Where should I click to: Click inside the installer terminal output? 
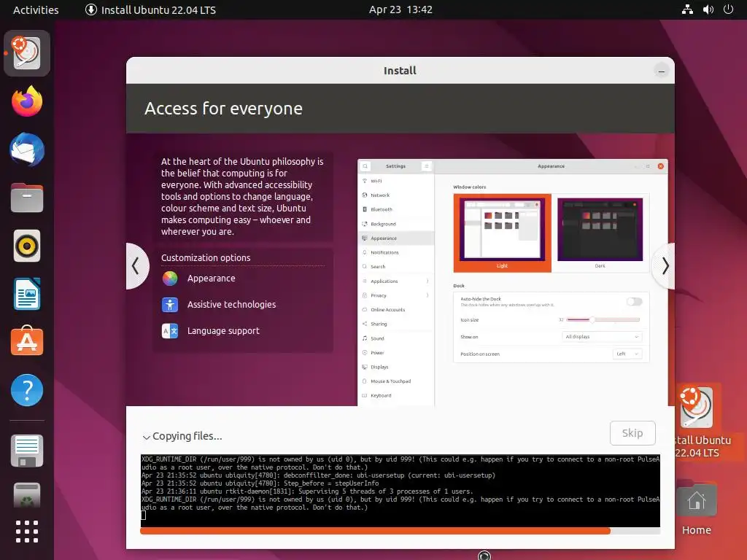coord(400,491)
